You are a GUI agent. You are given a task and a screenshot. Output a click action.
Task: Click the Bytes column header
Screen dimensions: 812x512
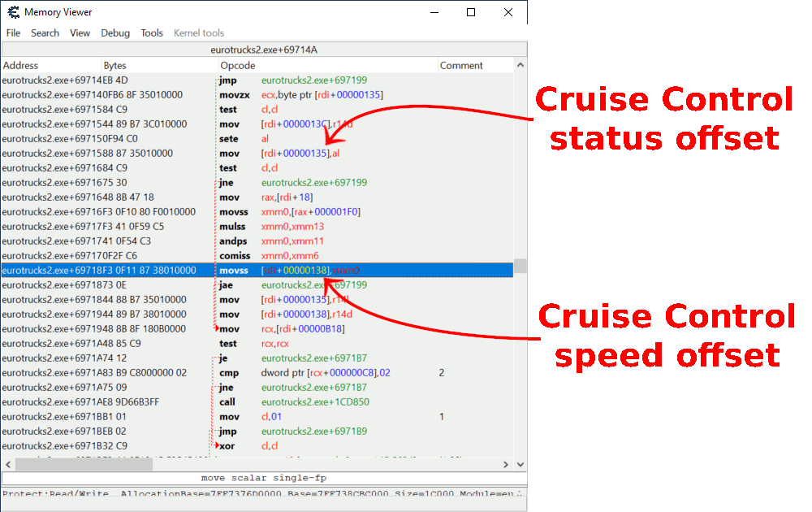point(160,65)
